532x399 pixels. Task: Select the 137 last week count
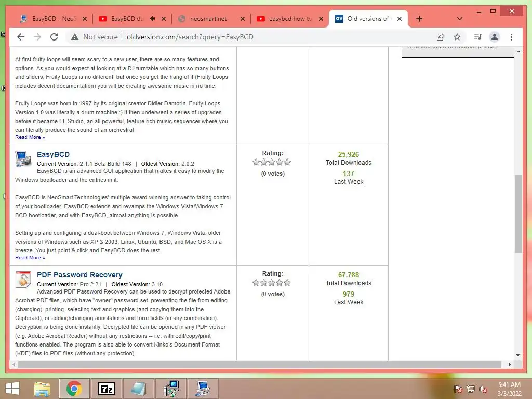(x=349, y=174)
